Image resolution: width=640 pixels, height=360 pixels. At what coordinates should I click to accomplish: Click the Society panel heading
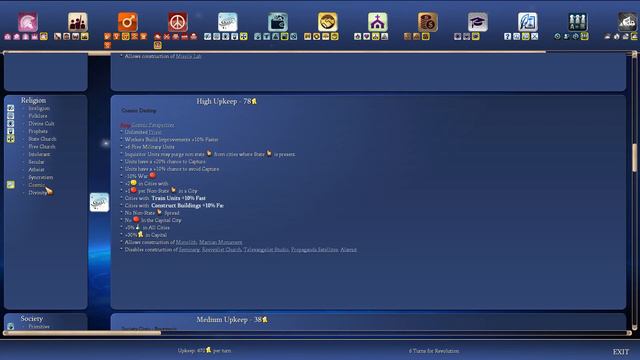click(x=31, y=319)
